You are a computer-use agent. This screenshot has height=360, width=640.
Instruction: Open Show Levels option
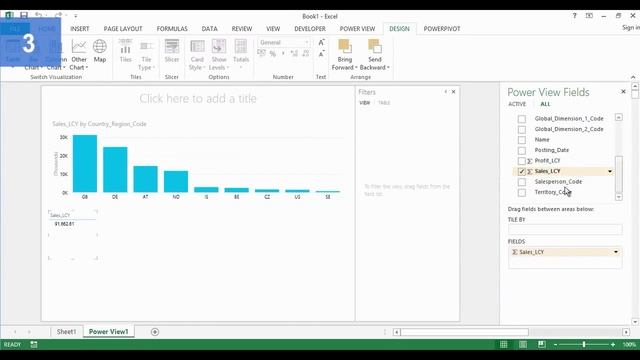(219, 55)
